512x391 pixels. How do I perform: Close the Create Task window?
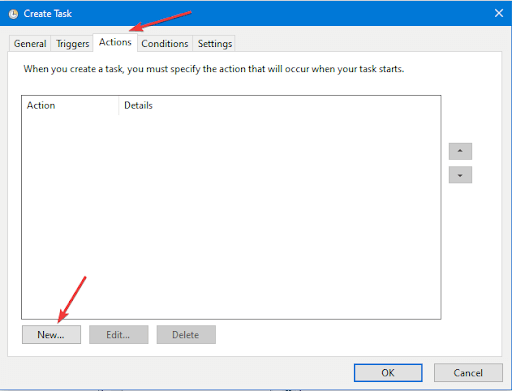pyautogui.click(x=499, y=13)
